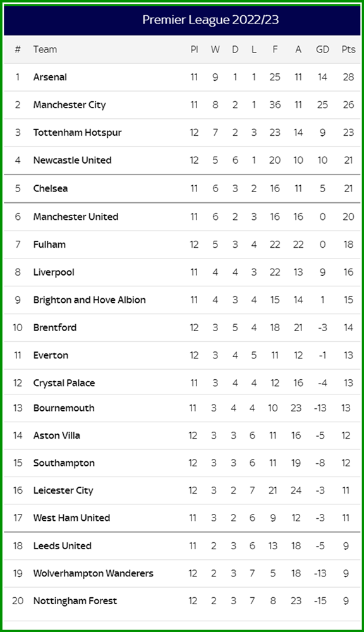Click Newcastle United in the table
Viewport: 364px width, 632px height.
coord(72,160)
